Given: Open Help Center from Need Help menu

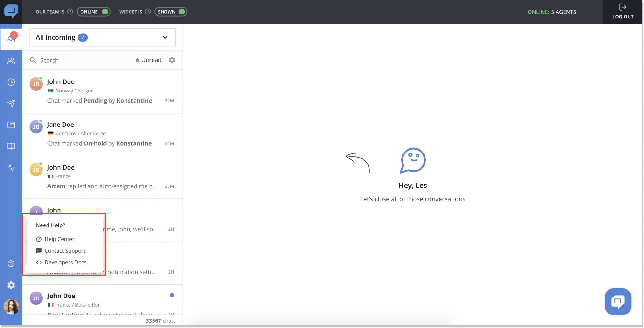Looking at the screenshot, I should [59, 239].
